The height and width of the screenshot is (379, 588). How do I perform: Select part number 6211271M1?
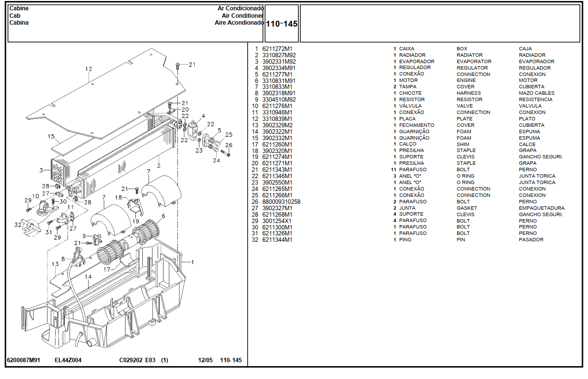click(277, 163)
